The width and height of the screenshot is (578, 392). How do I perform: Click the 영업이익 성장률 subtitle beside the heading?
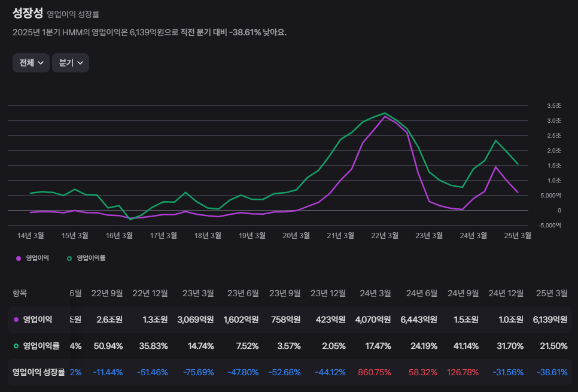click(73, 14)
